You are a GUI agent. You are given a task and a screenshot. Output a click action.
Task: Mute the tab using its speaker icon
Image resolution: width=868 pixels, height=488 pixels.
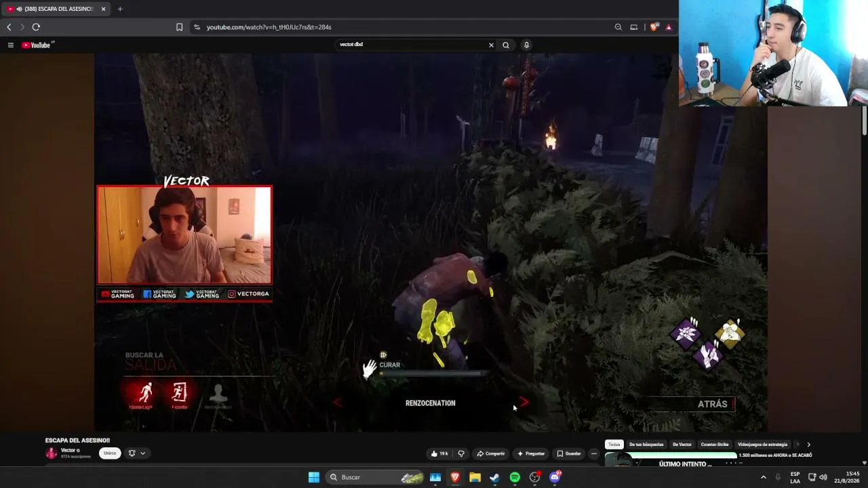(18, 9)
